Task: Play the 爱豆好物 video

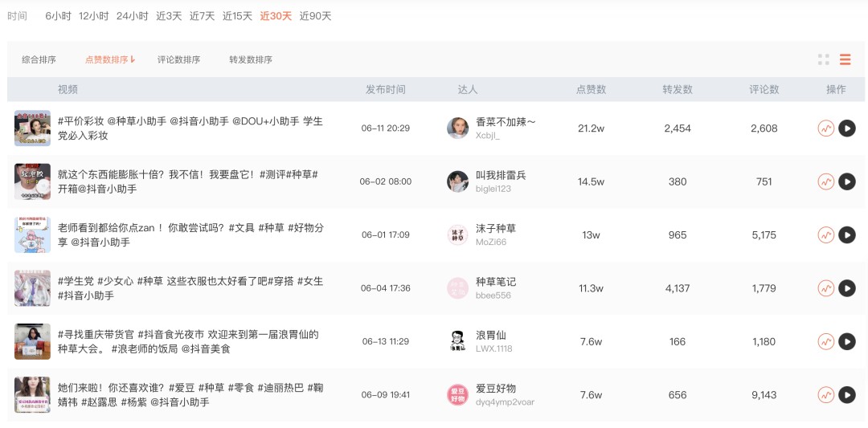Action: point(847,395)
